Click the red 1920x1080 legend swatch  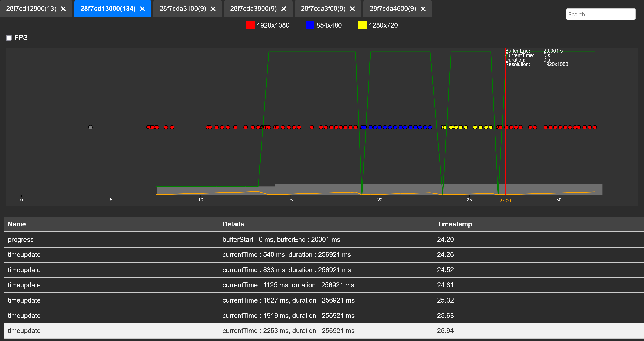pos(250,25)
